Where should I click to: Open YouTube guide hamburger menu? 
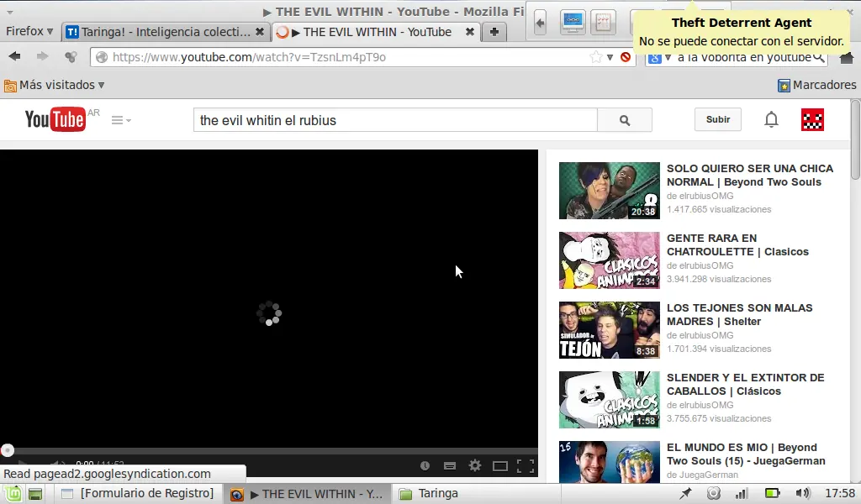[121, 120]
